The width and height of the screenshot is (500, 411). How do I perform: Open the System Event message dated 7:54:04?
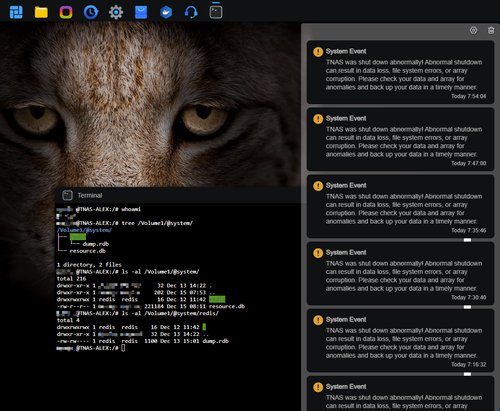[x=400, y=72]
